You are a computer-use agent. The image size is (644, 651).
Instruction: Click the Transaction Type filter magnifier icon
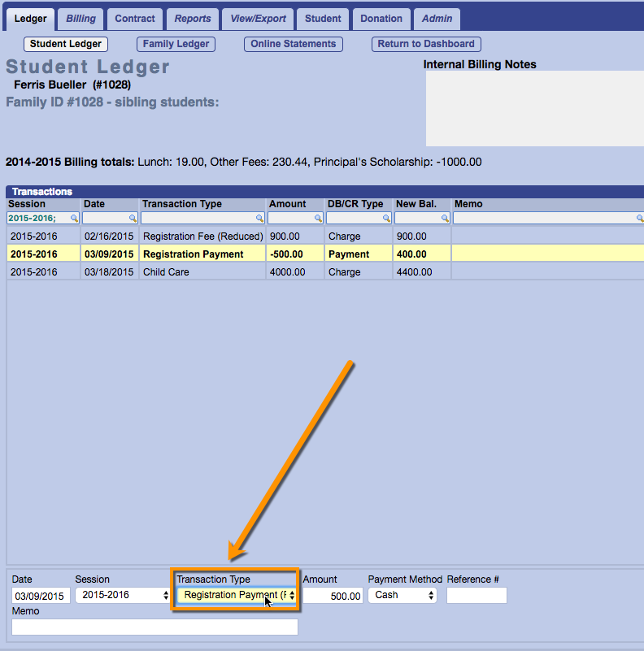(x=259, y=219)
